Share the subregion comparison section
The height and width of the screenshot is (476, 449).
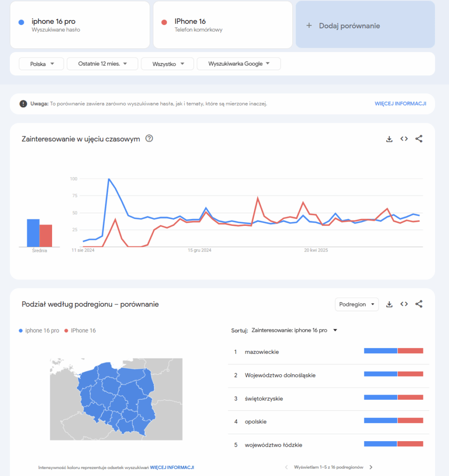(x=419, y=304)
